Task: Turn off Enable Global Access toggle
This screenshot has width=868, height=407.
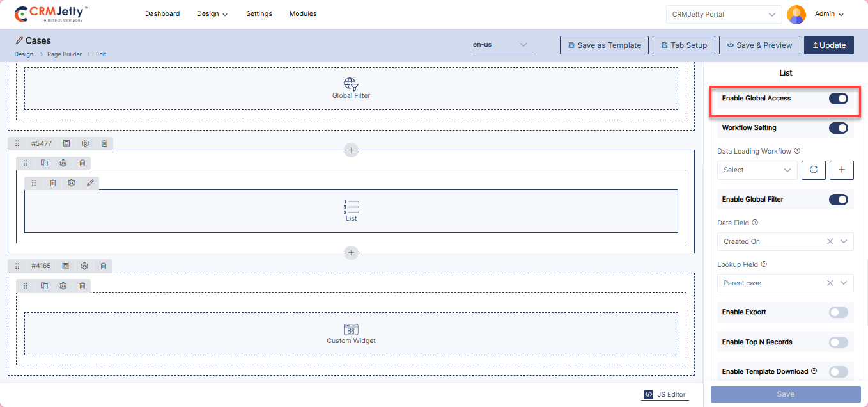Action: 838,99
